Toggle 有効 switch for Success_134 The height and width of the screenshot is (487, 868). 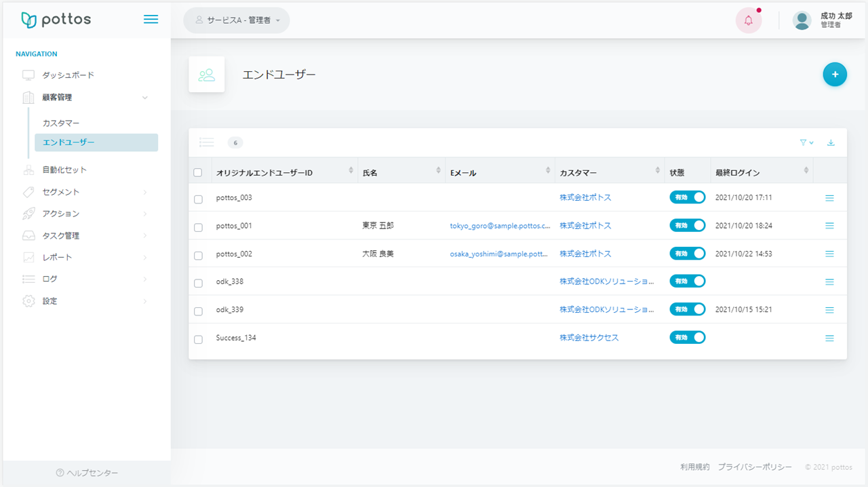pos(688,337)
